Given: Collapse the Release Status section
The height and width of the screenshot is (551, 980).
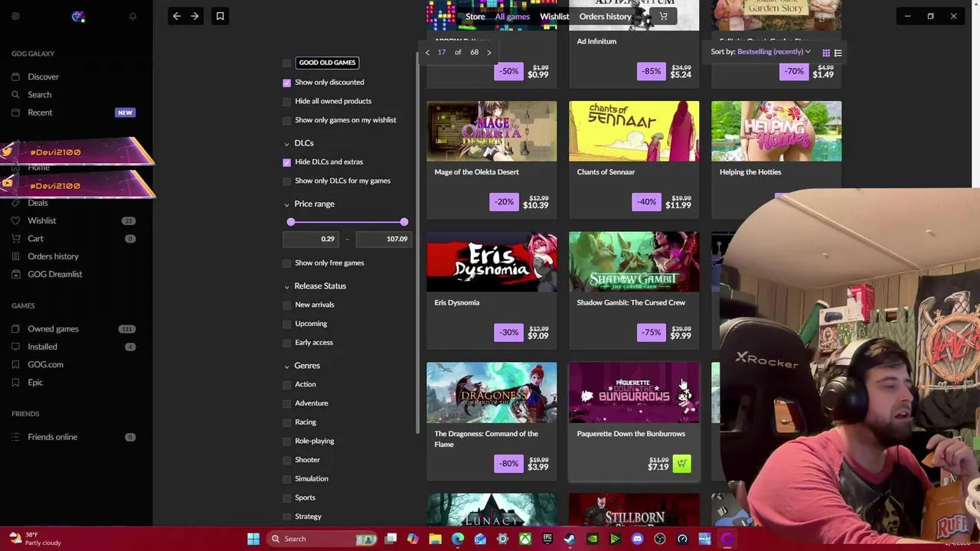Looking at the screenshot, I should (x=287, y=286).
